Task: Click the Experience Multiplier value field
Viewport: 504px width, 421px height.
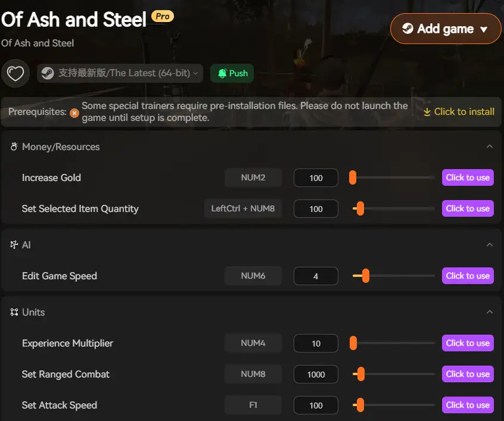Action: point(316,343)
